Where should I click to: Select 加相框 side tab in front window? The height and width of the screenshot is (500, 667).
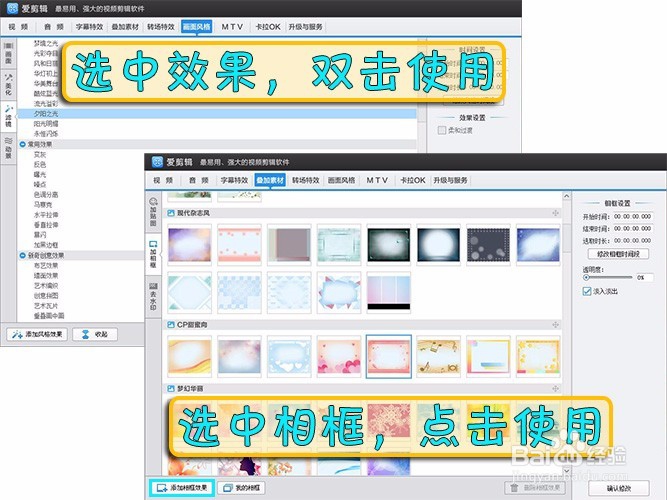coord(153,254)
